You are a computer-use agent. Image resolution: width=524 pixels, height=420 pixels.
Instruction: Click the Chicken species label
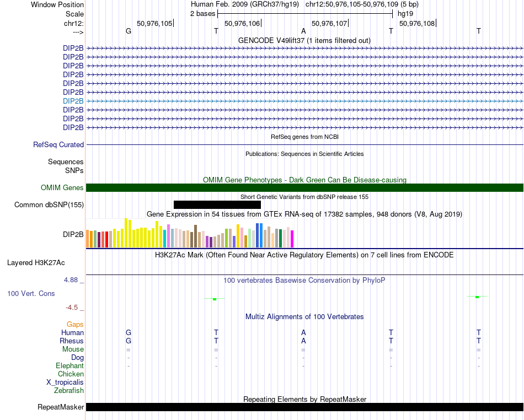click(71, 374)
